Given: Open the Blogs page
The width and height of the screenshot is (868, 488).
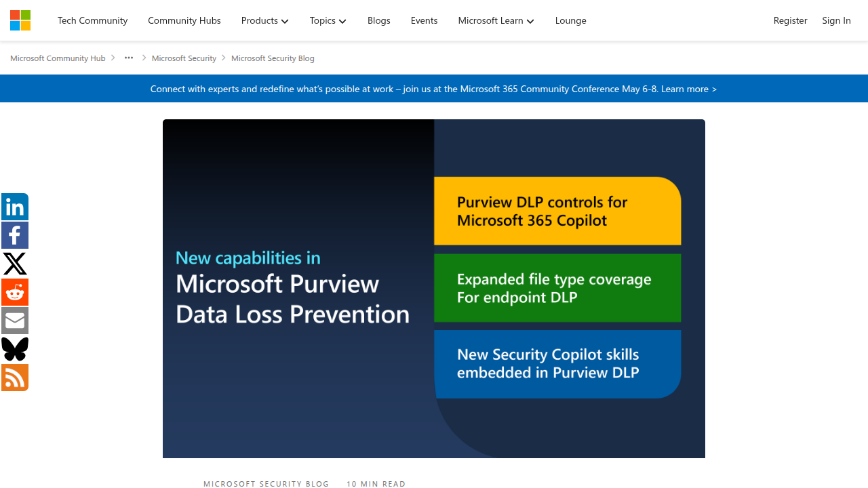Looking at the screenshot, I should coord(379,20).
